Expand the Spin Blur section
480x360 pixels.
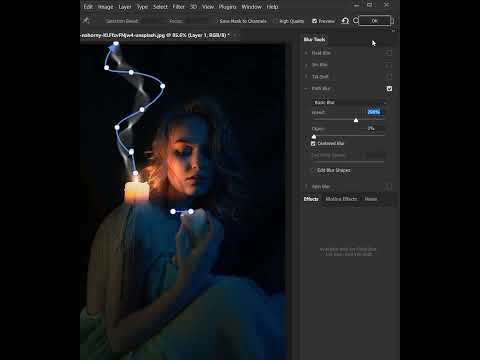(x=306, y=187)
